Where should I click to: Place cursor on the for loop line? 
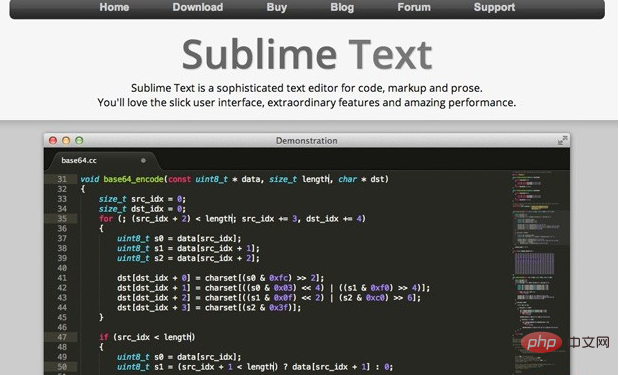tap(232, 219)
